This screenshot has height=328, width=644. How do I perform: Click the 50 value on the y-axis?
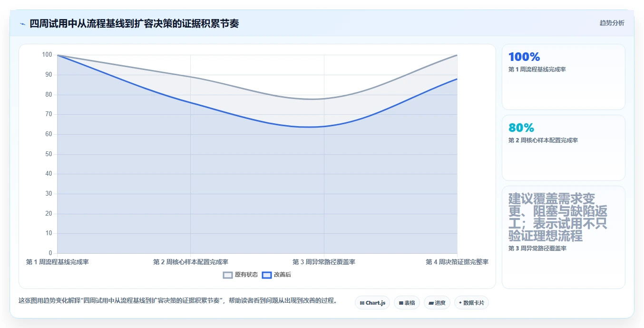point(49,154)
